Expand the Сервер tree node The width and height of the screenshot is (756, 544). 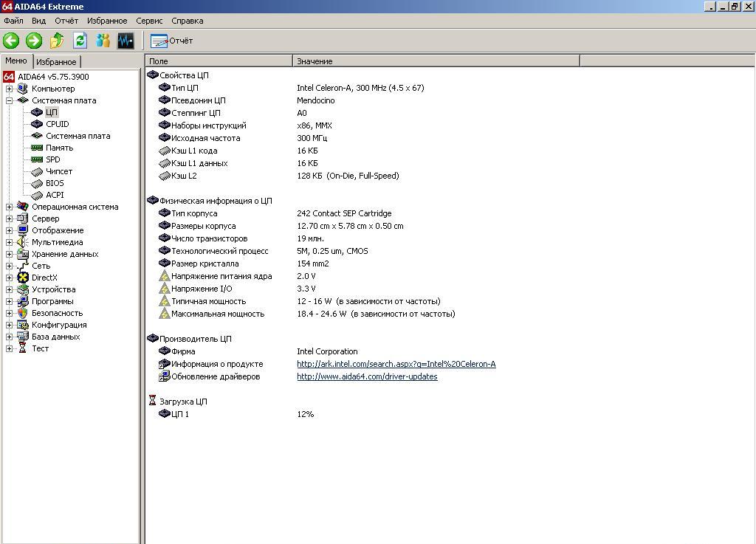[9, 218]
